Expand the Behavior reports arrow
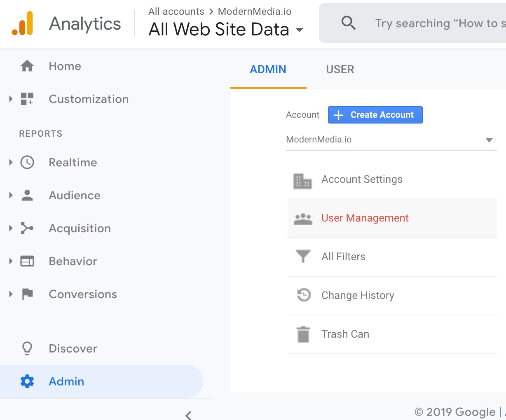506x420 pixels. tap(11, 261)
